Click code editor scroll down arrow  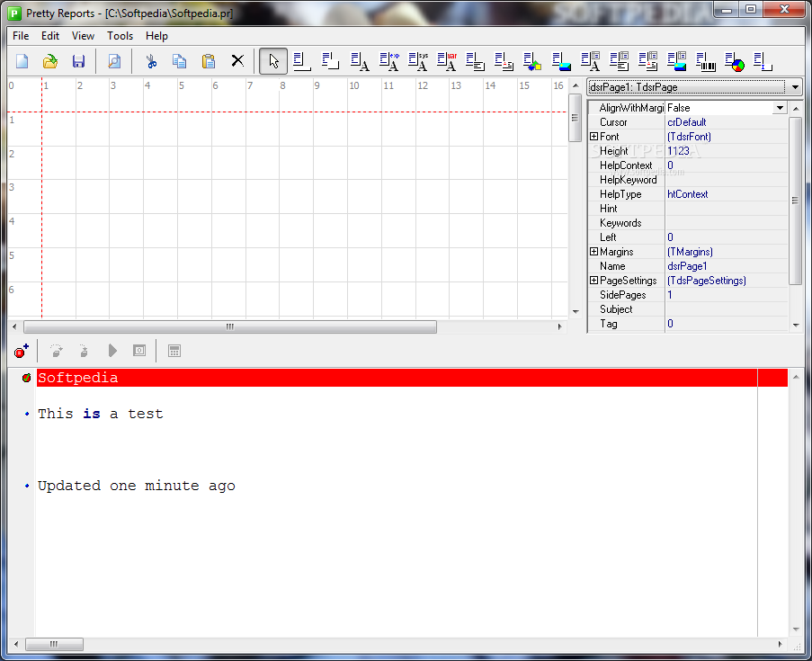point(796,630)
